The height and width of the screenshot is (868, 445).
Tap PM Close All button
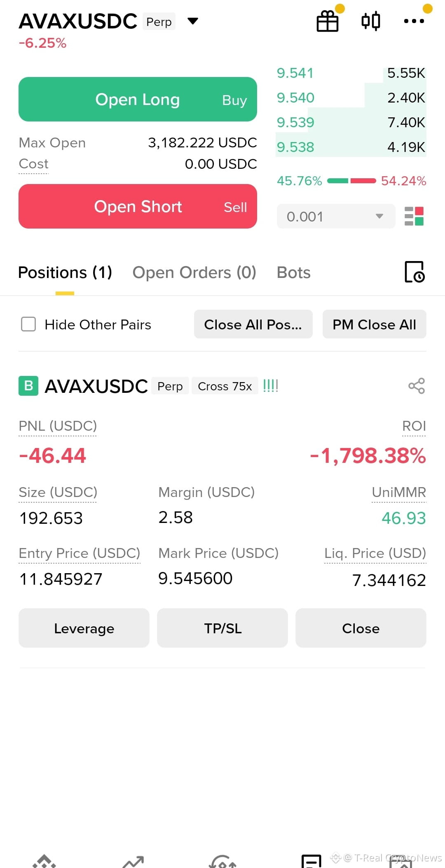(374, 324)
